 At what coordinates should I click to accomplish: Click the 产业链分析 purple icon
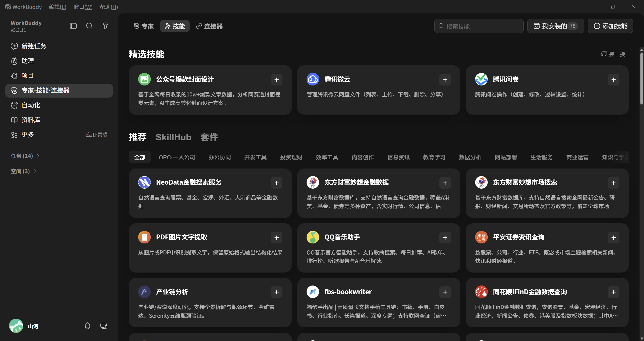(x=144, y=292)
